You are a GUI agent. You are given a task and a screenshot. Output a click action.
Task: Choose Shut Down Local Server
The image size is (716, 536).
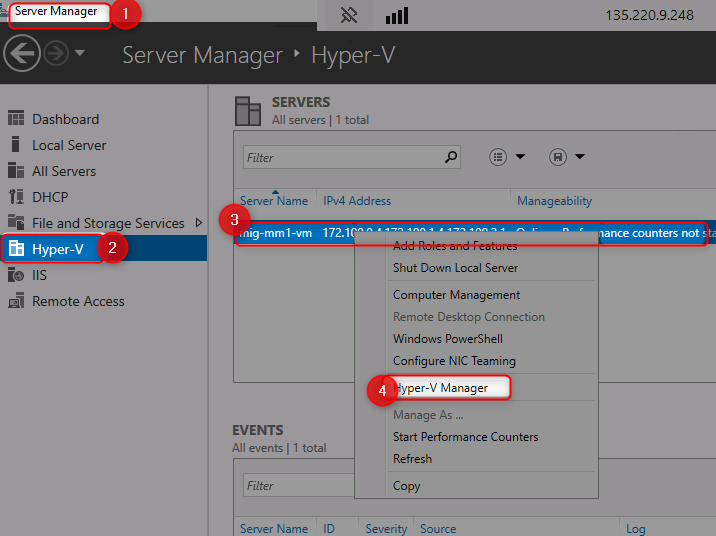[x=455, y=268]
